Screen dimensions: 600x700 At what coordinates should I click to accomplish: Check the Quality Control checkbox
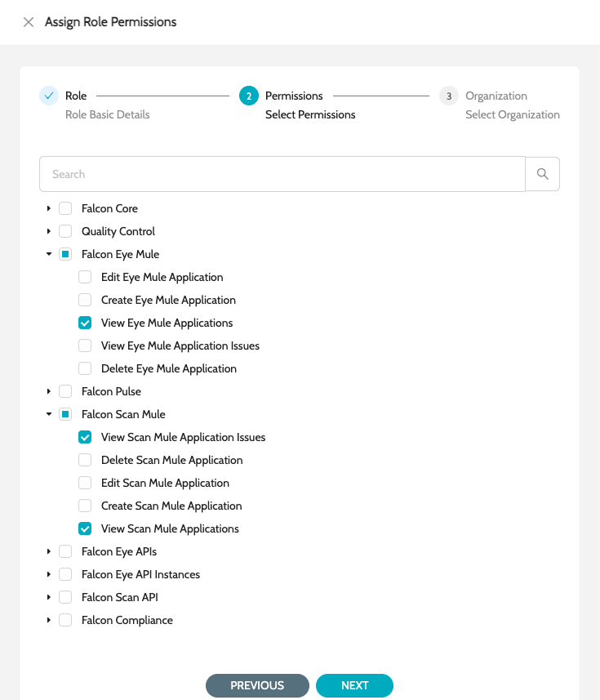pos(65,231)
